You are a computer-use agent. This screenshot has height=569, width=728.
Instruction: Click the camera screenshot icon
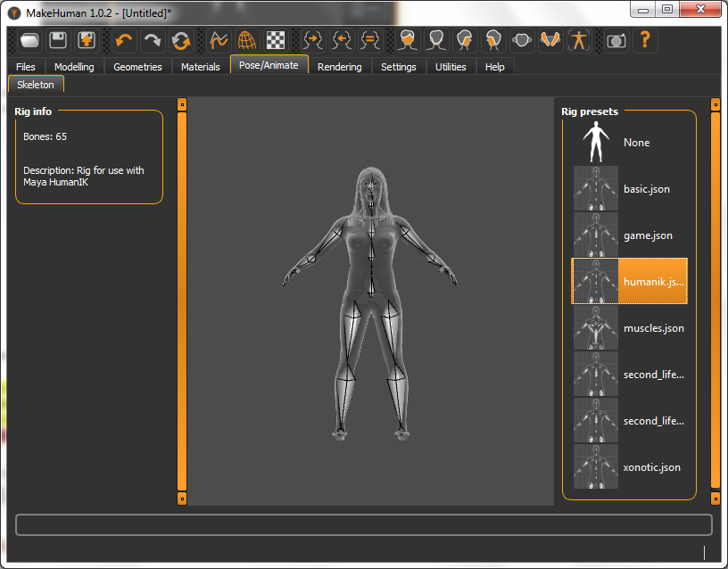616,40
